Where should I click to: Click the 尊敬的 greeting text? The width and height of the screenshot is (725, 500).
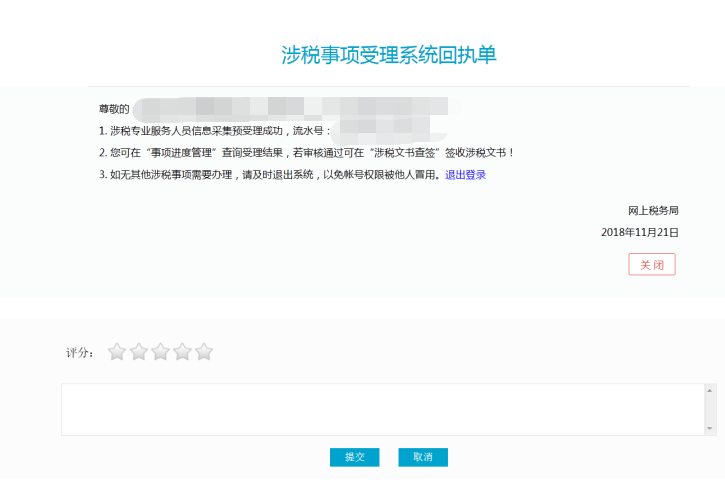pyautogui.click(x=114, y=109)
